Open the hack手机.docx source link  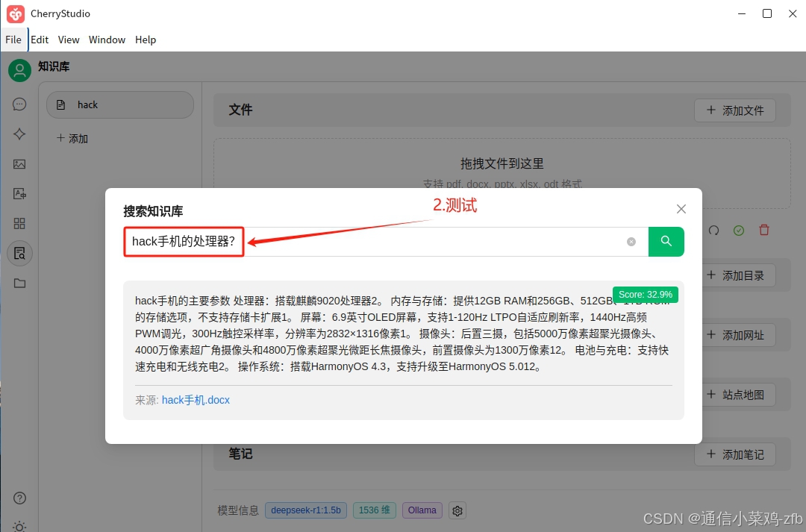tap(196, 400)
